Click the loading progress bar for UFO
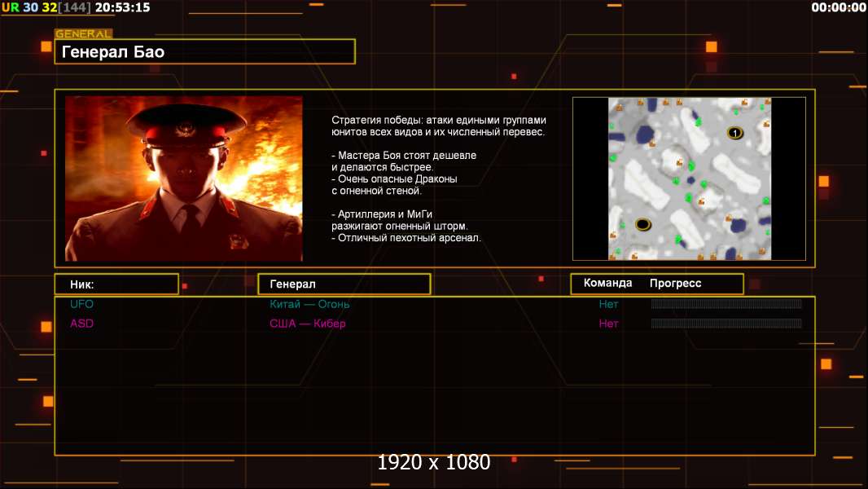 (726, 303)
